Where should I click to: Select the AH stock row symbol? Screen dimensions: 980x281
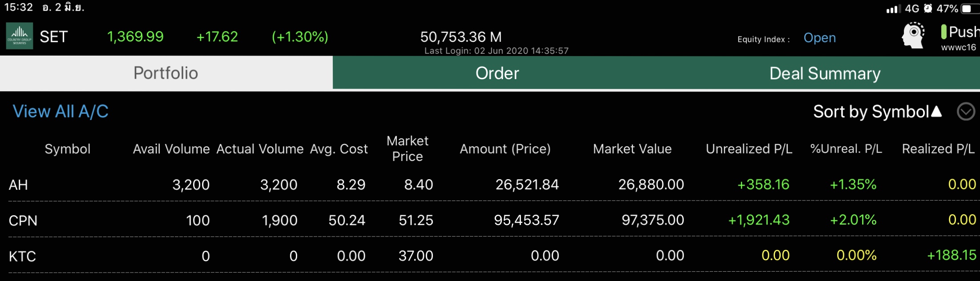click(19, 185)
